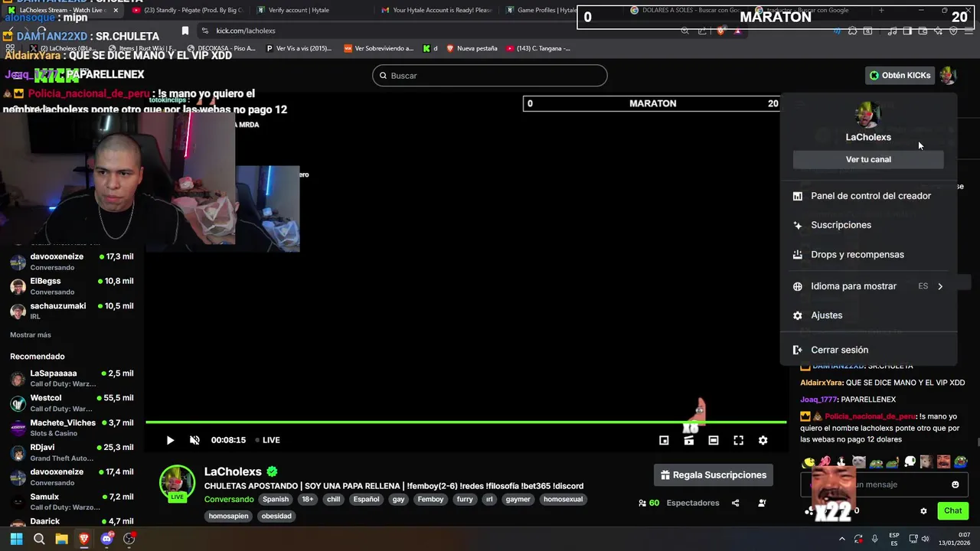The height and width of the screenshot is (551, 980).
Task: Open ElBegss followed channel
Action: (73, 286)
